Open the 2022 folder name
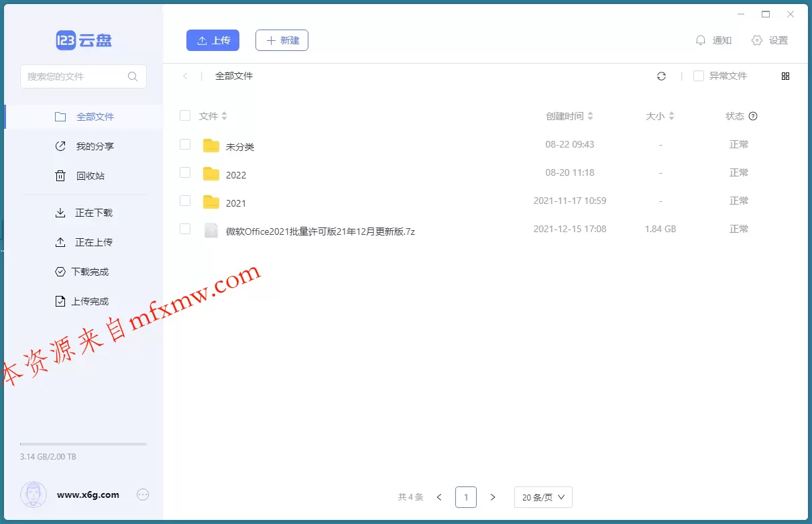 tap(236, 175)
